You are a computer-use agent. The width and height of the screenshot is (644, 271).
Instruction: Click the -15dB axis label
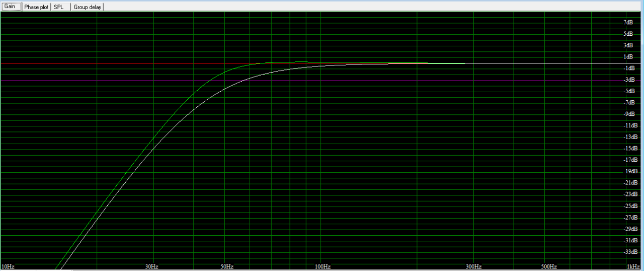(x=630, y=149)
